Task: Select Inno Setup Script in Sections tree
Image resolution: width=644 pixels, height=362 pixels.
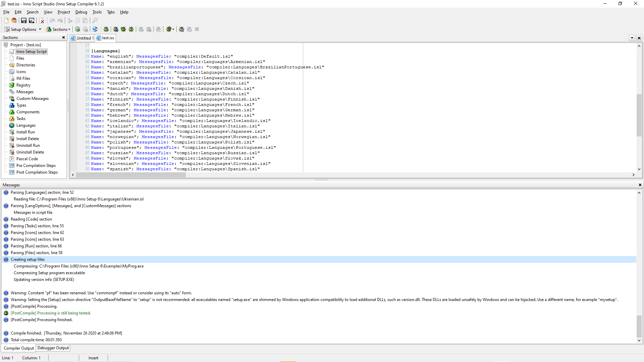Action: [32, 52]
